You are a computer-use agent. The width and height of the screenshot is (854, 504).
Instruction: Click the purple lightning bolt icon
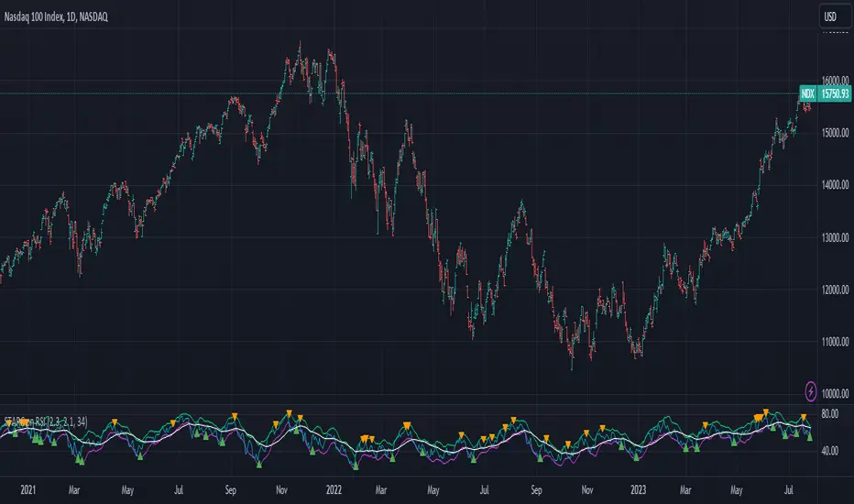tap(812, 391)
